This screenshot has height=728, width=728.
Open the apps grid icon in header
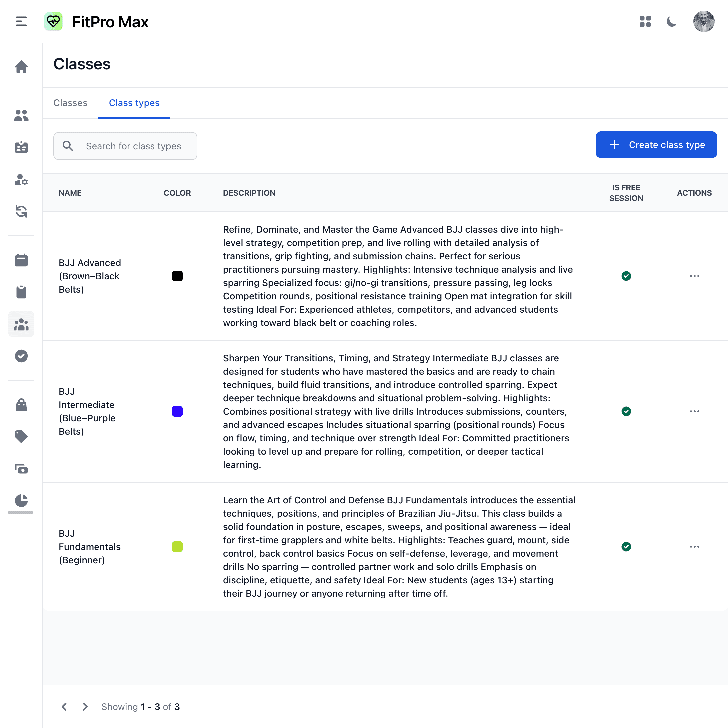[645, 21]
